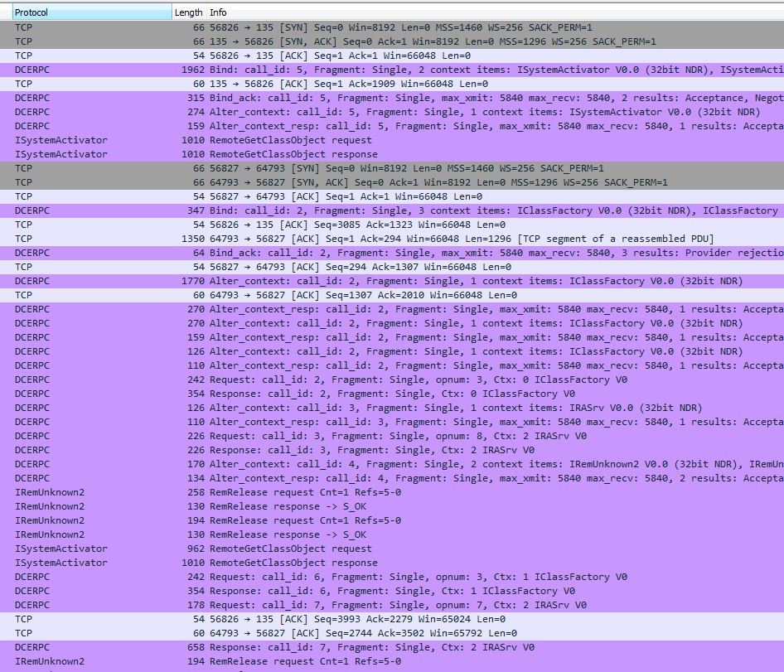Select the 56827 → 64793 [SYN] packet
This screenshot has height=672, width=784.
(x=392, y=168)
